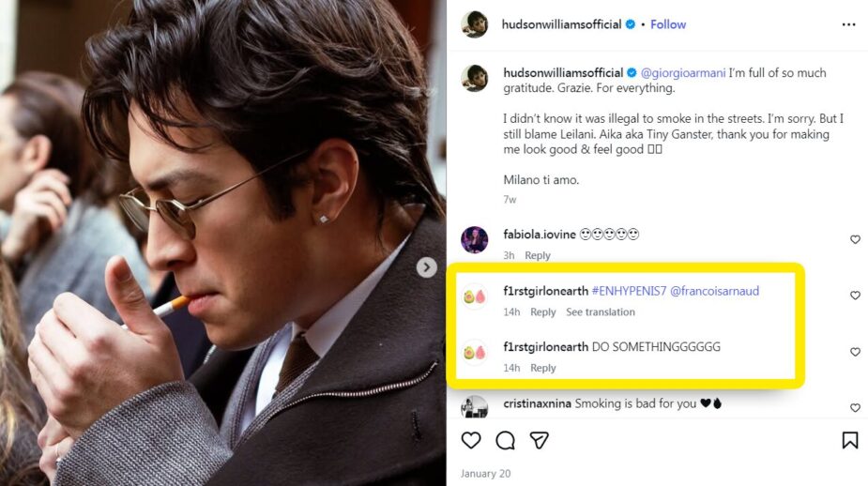
Task: Like cristinaxnina's smoking comment
Action: [x=855, y=408]
